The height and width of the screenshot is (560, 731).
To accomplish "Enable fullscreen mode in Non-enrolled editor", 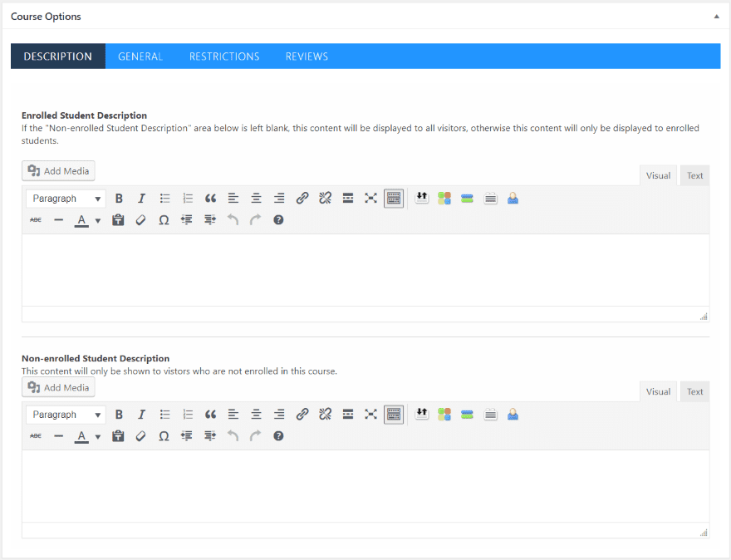I will point(370,415).
